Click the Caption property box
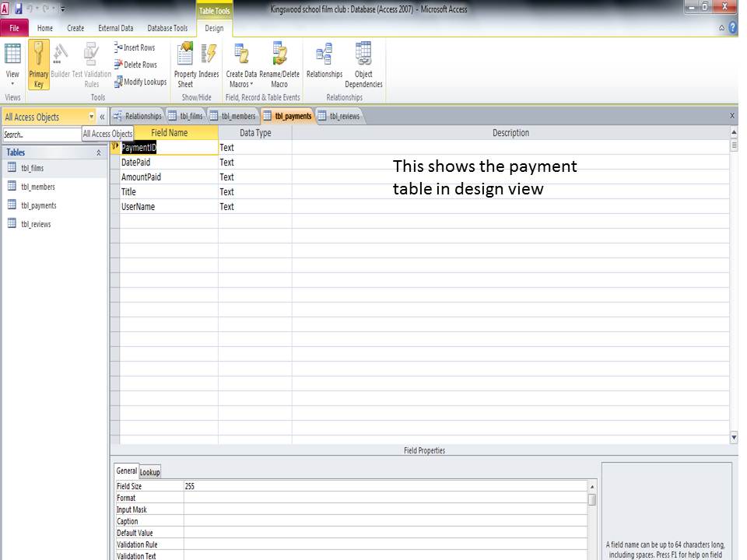747x560 pixels. point(385,521)
